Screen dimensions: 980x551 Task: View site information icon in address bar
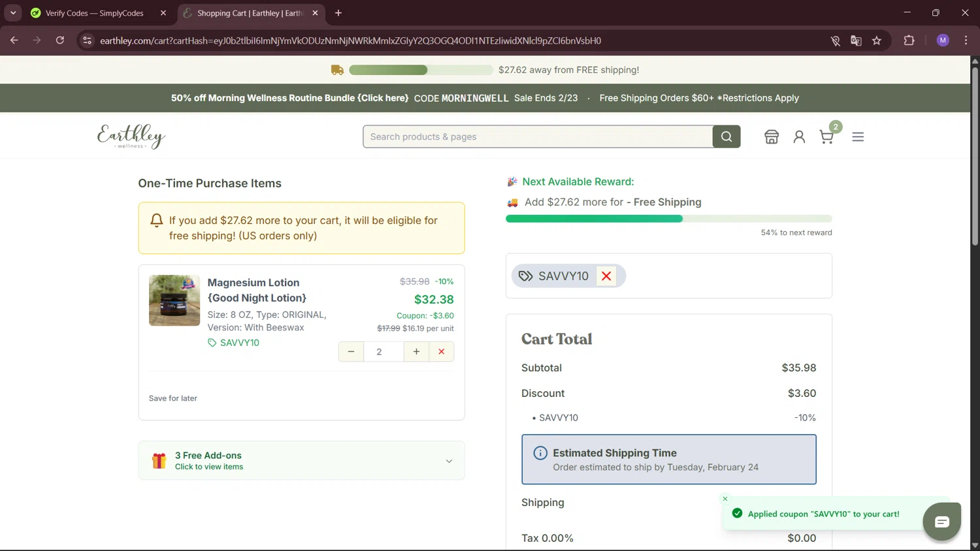point(87,40)
